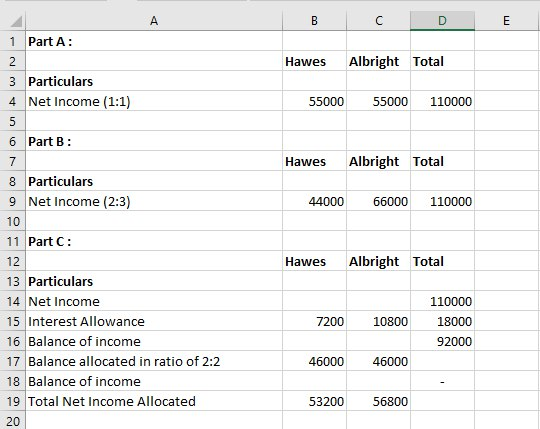Viewport: 540px width, 429px height.
Task: Click 'Particulars' cell in row 13
Action: [x=154, y=281]
